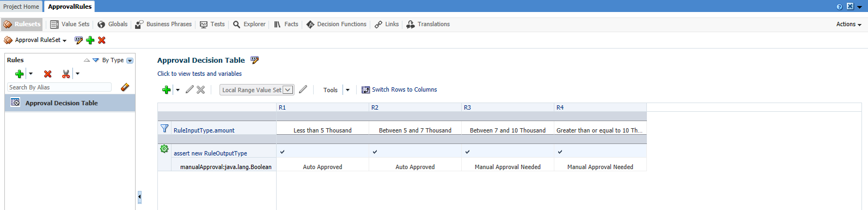This screenshot has width=868, height=210.
Task: Toggle the R1 action checkmark
Action: click(x=282, y=152)
